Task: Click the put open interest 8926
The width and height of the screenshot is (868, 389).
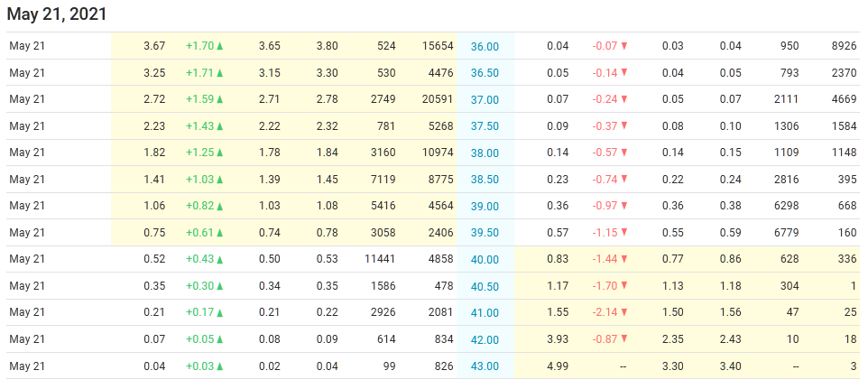Action: [x=845, y=46]
